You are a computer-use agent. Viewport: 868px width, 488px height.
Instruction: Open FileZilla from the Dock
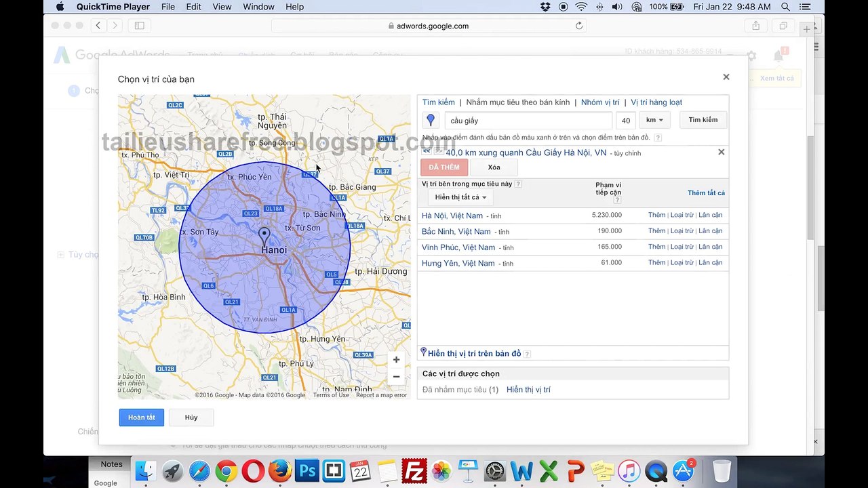(x=414, y=470)
